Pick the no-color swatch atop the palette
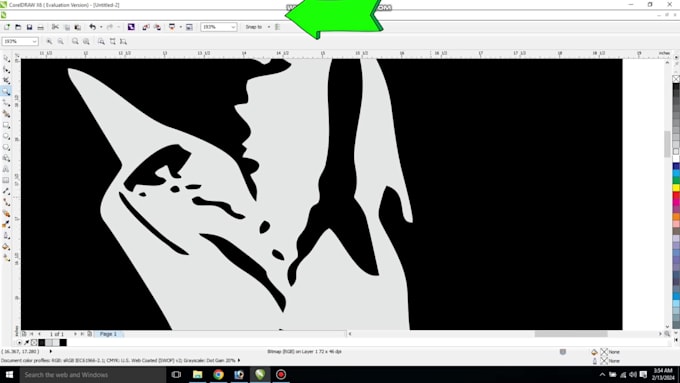 tap(676, 79)
